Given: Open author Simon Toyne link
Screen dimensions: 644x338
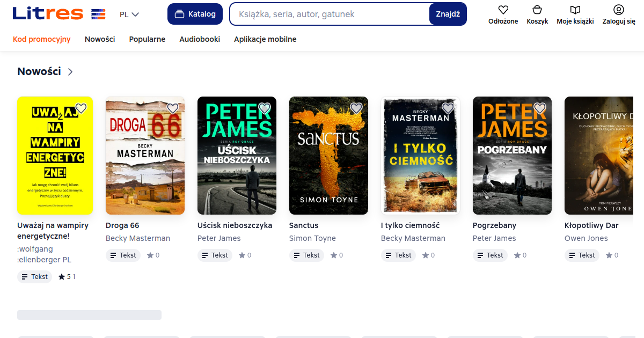Looking at the screenshot, I should coord(312,238).
